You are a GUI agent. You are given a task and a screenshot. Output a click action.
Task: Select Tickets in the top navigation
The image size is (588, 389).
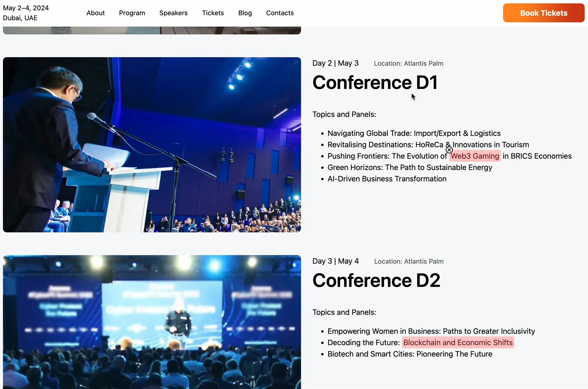213,13
